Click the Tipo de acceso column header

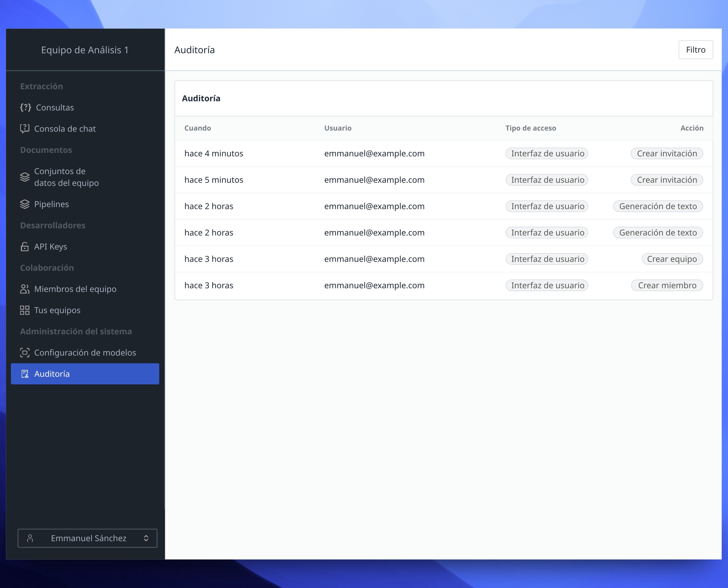(530, 128)
